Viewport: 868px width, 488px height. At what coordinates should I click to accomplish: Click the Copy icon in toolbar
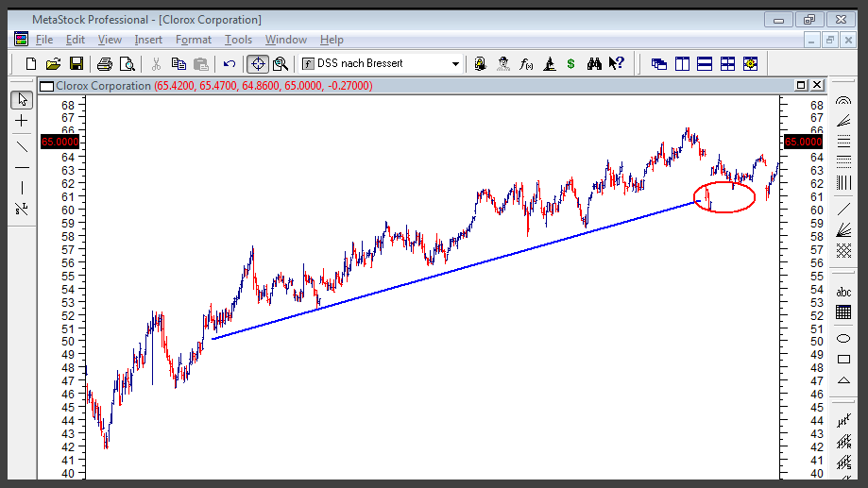tap(179, 63)
